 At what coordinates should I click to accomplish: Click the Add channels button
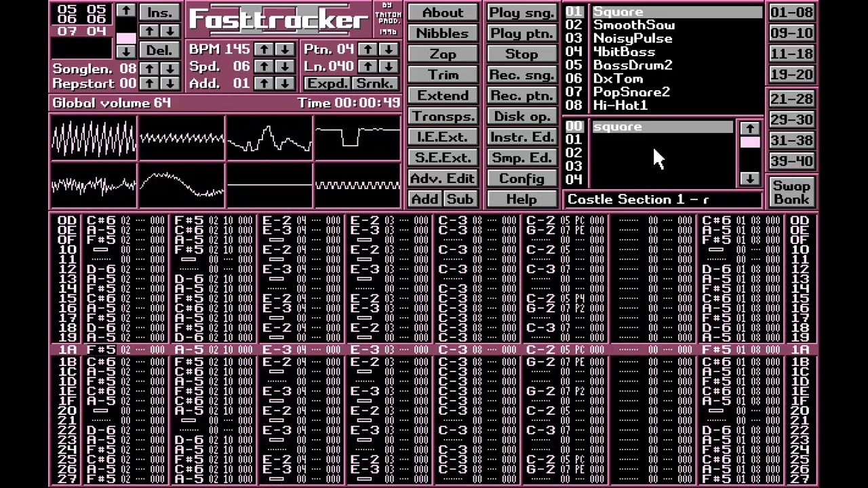point(425,199)
